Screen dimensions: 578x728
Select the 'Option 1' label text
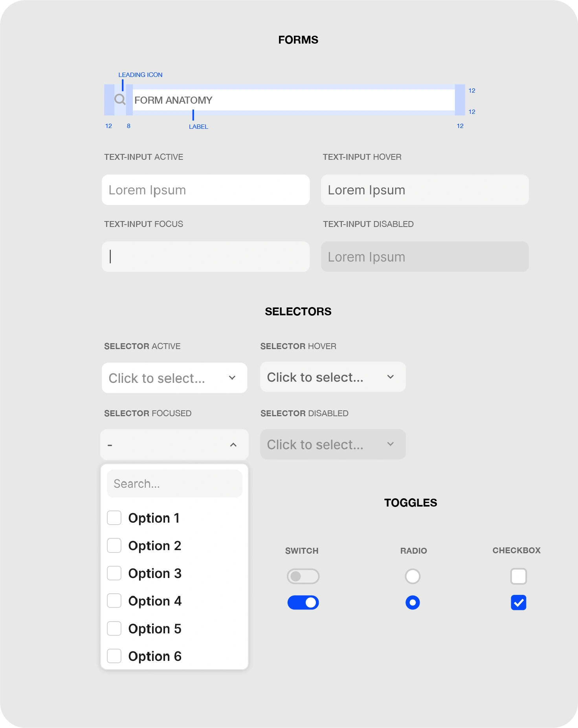[154, 518]
